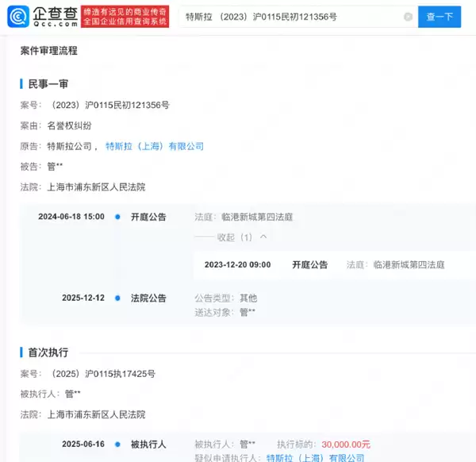476x462 pixels.
Task: Open the 疑似申请执行人 特斯拉（上海）有限公司 link
Action: coord(315,457)
